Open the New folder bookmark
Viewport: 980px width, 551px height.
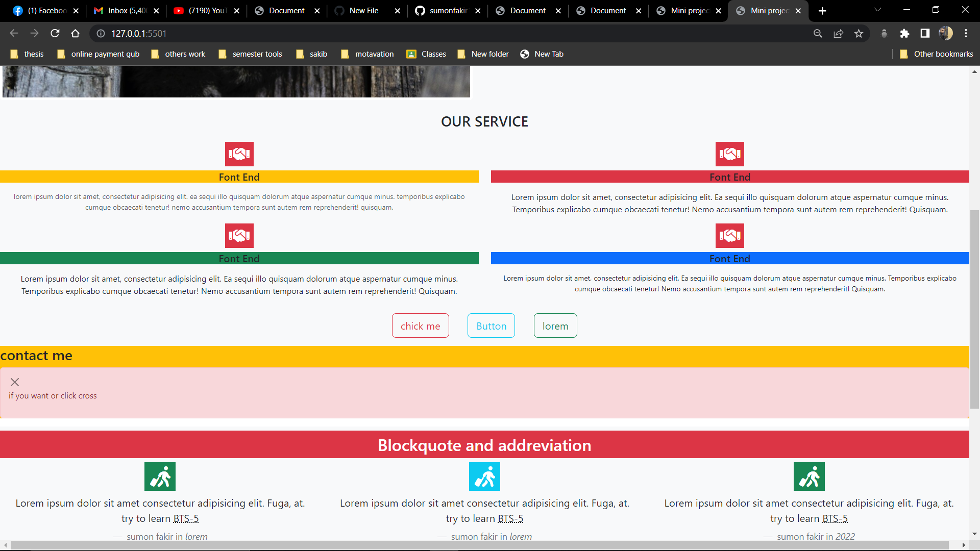(483, 54)
